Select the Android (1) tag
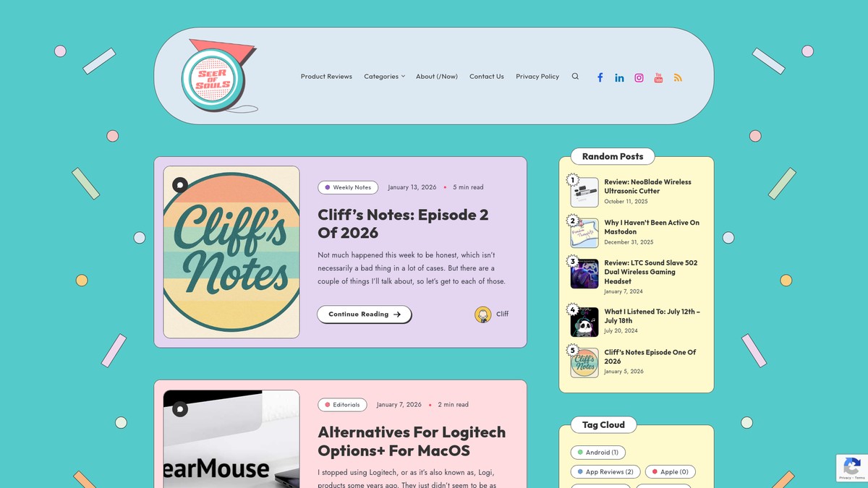Image resolution: width=868 pixels, height=488 pixels. 597,453
